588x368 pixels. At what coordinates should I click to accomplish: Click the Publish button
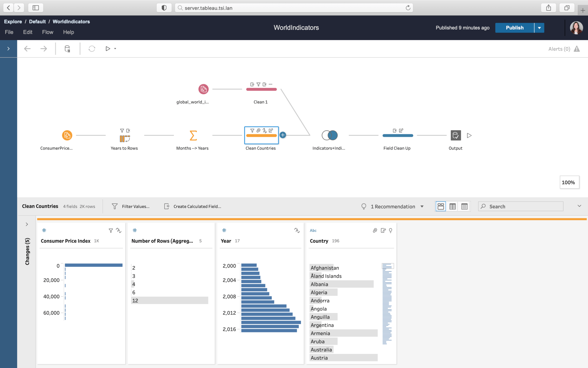coord(515,28)
